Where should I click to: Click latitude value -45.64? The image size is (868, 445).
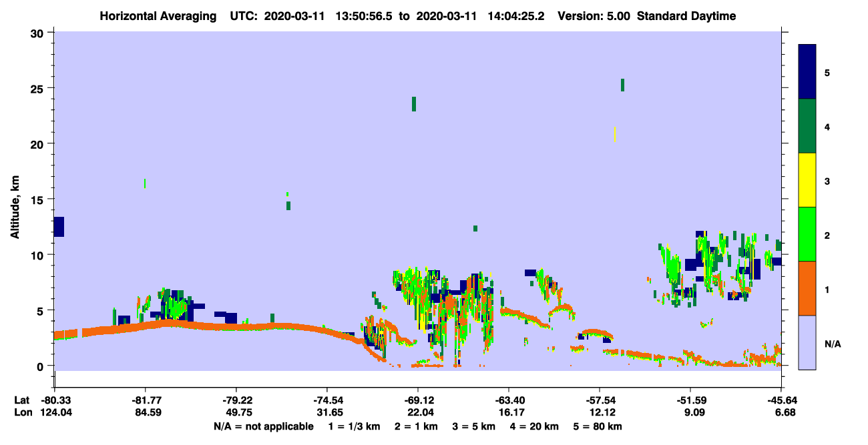781,400
